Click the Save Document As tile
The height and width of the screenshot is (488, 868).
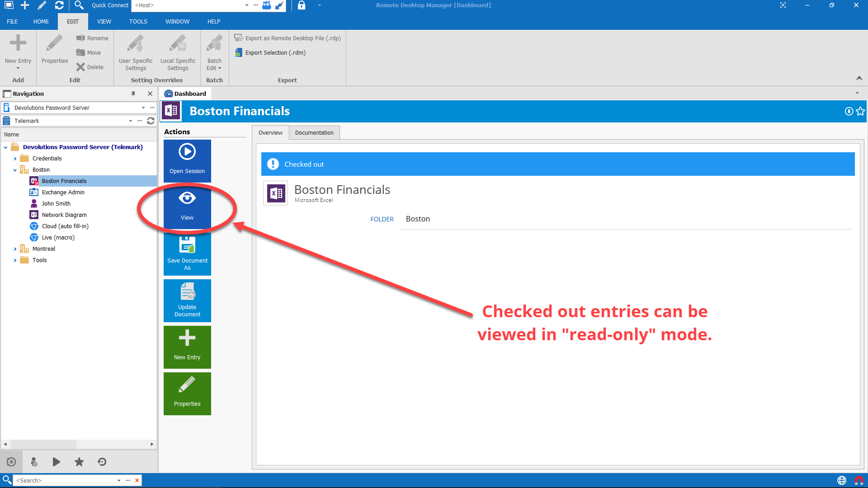[187, 254]
